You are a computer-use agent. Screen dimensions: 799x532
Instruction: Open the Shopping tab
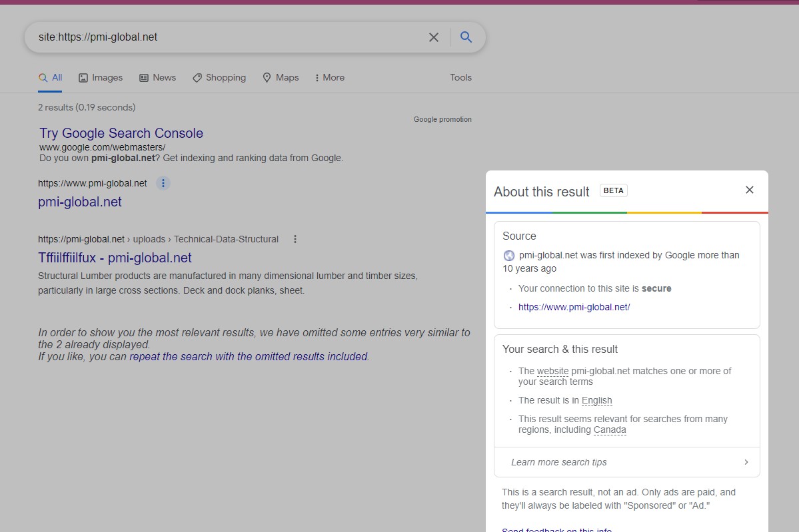coord(219,77)
